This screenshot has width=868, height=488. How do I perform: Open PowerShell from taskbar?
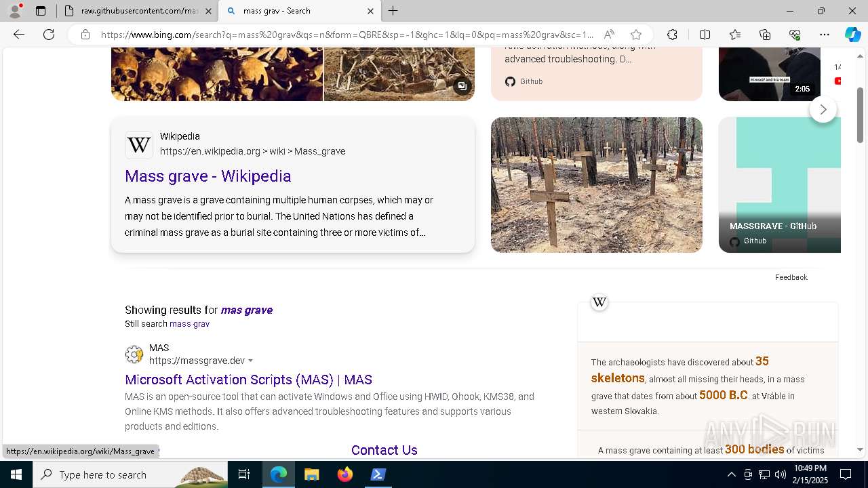[378, 474]
